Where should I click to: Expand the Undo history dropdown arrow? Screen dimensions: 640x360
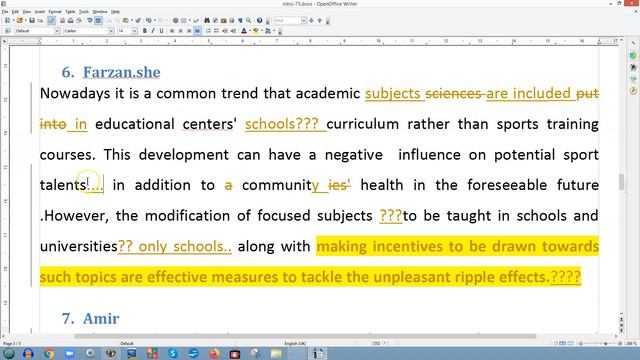tap(155, 20)
